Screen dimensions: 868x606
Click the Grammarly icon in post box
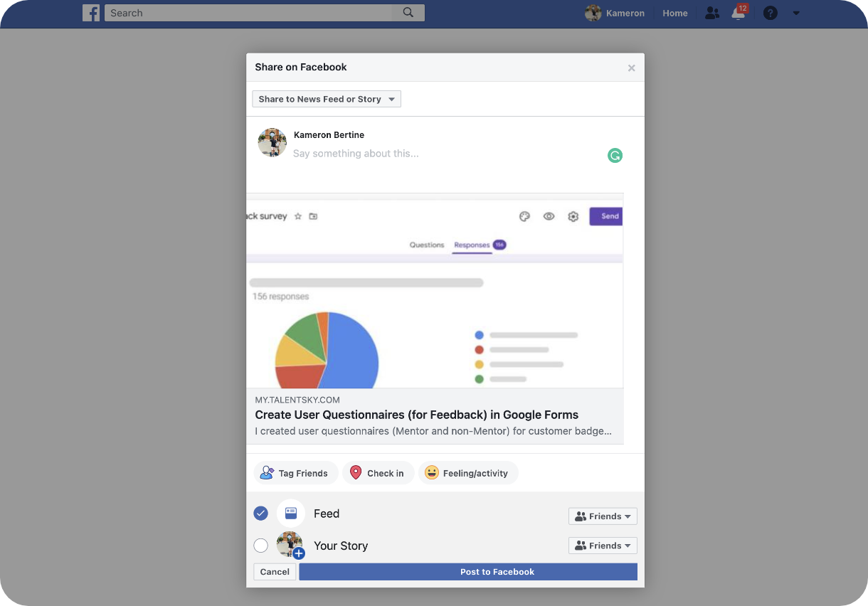point(615,155)
